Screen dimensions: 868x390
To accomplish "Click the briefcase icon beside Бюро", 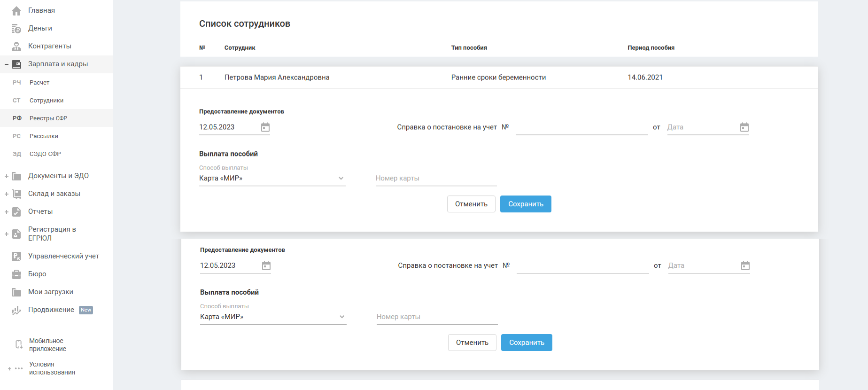I will pos(16,274).
